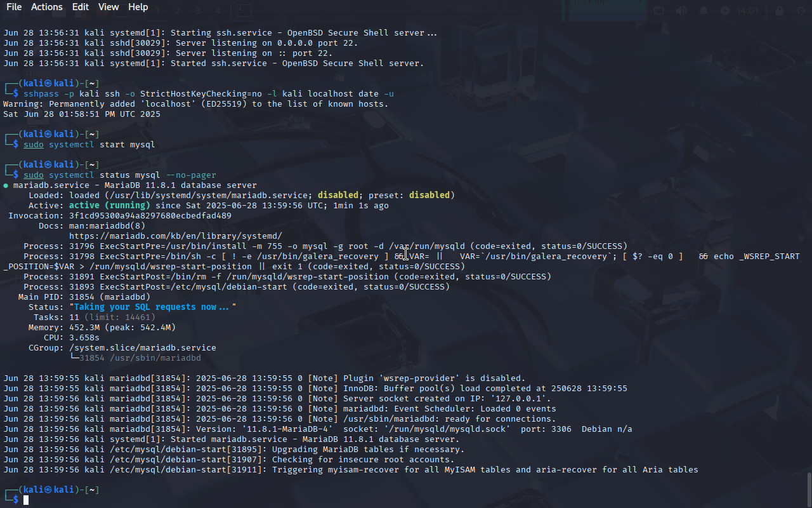
Task: Click the mariadb.service header title line
Action: pos(130,185)
